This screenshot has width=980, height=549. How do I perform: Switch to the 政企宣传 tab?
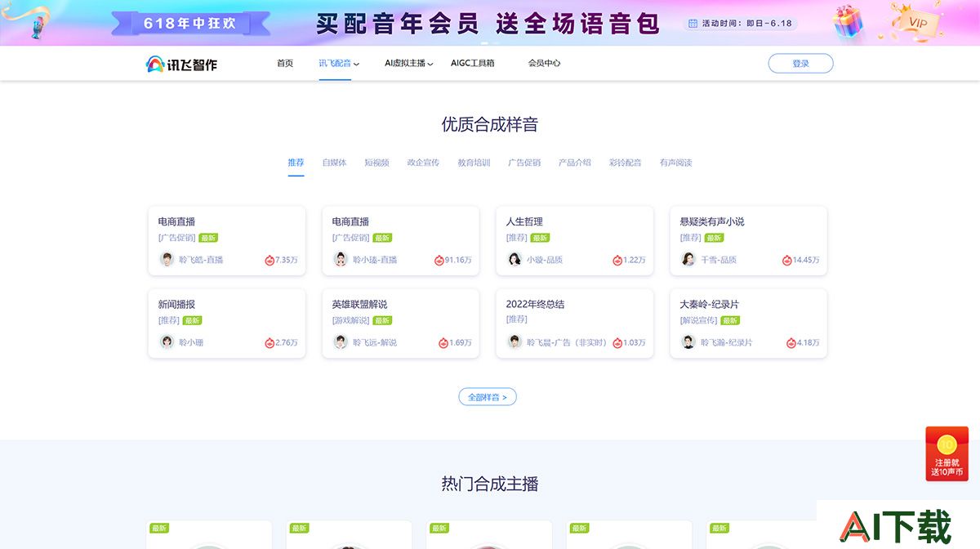point(423,163)
